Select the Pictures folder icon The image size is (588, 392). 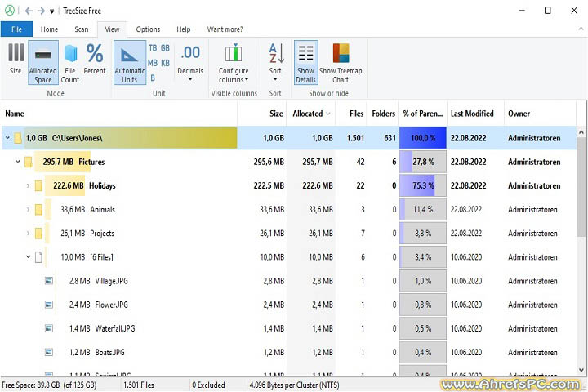tap(28, 162)
